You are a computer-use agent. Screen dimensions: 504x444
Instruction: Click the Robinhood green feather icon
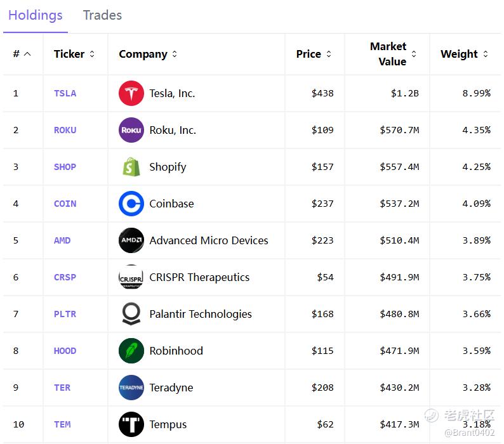(131, 351)
